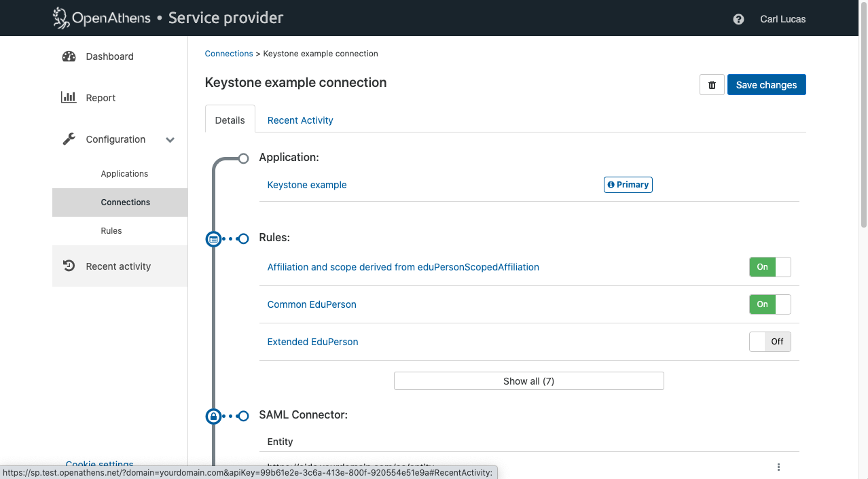
Task: Click the Rules list icon on timeline
Action: [213, 239]
